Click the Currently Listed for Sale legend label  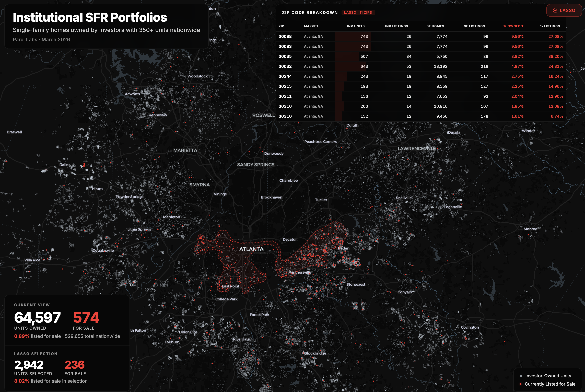[x=550, y=384]
